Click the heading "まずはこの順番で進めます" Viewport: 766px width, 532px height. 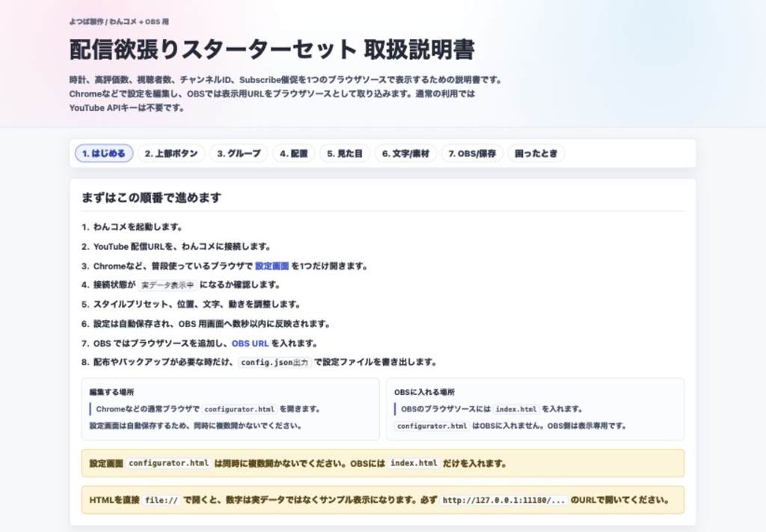[x=151, y=198]
